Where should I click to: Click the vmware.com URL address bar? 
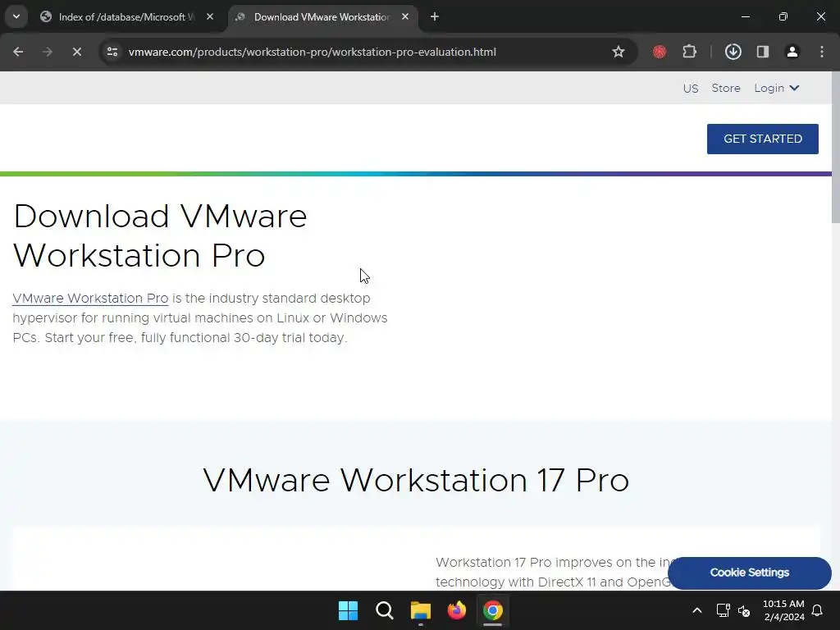(313, 52)
